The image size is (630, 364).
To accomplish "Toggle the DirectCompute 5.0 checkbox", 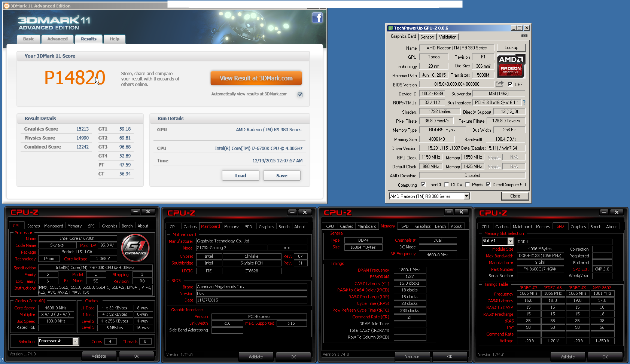I will click(488, 184).
